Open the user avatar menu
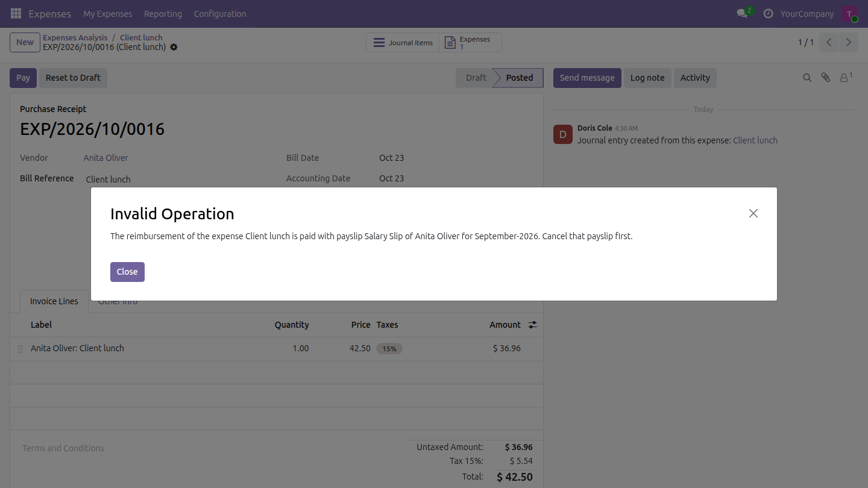 coord(849,13)
